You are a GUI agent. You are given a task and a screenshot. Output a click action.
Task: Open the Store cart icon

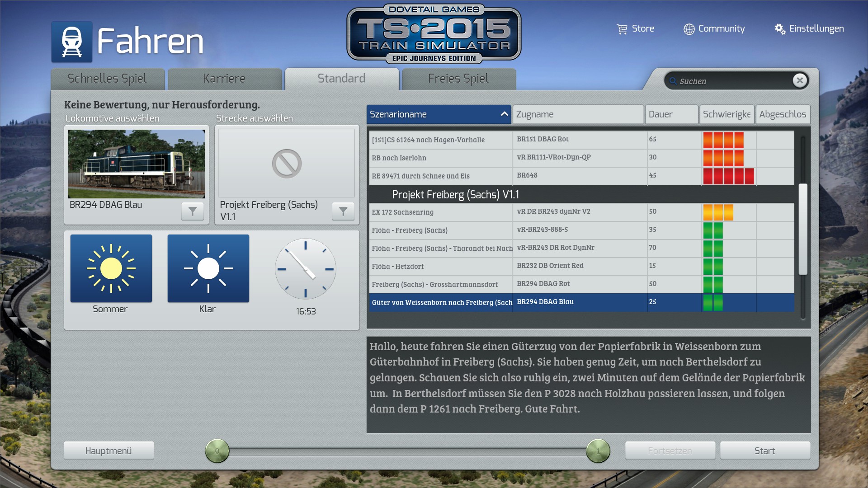pyautogui.click(x=622, y=29)
